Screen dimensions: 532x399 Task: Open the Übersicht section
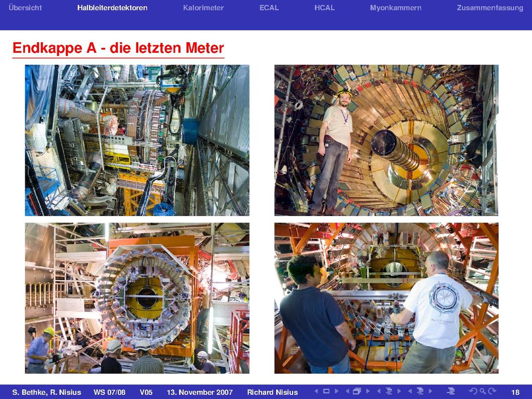pyautogui.click(x=25, y=8)
